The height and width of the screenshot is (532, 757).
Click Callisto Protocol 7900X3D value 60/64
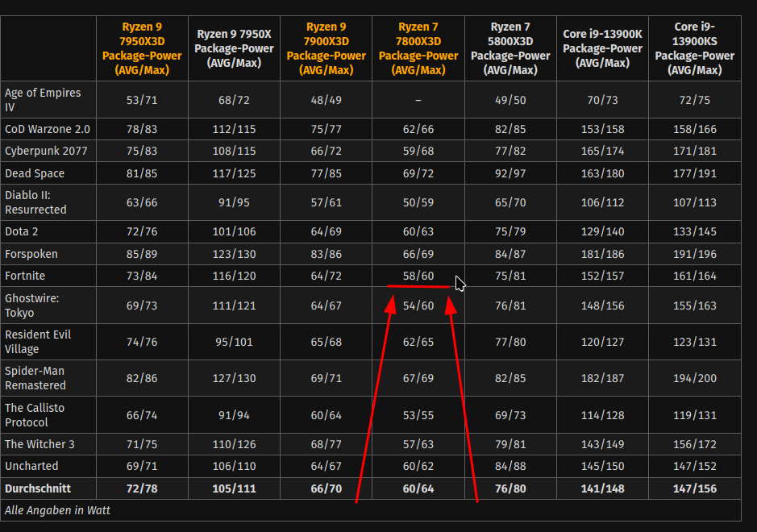click(327, 415)
